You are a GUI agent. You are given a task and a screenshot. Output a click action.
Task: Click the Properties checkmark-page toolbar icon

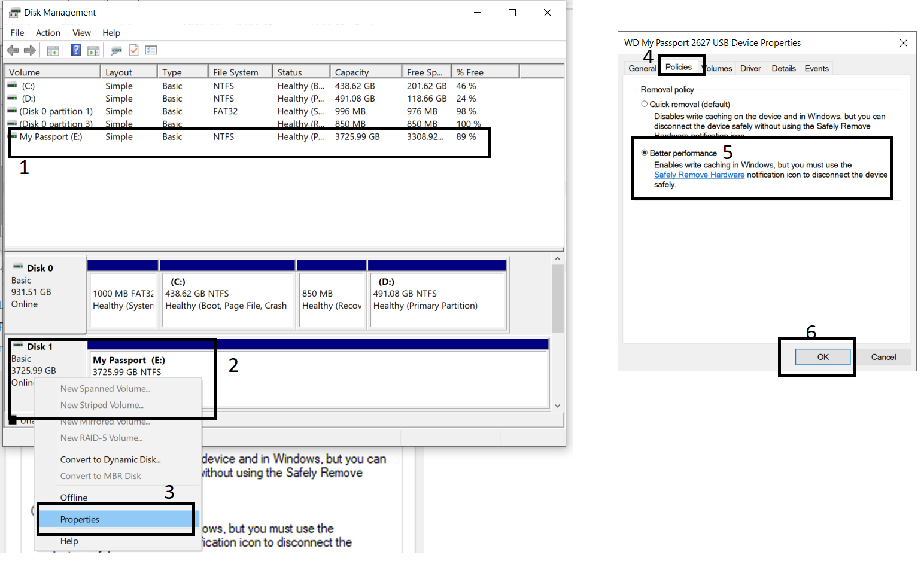(134, 50)
